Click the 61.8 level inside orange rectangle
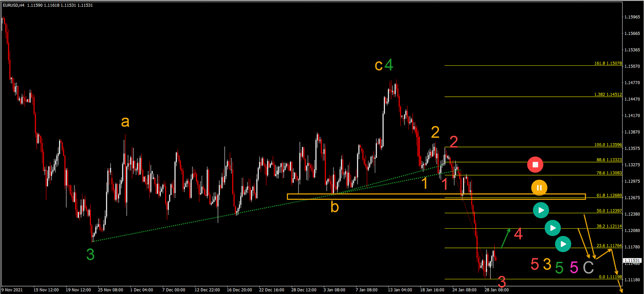The width and height of the screenshot is (644, 294). pos(609,195)
